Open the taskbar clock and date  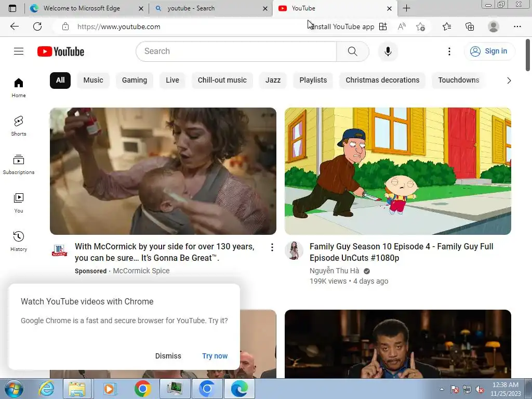point(505,389)
